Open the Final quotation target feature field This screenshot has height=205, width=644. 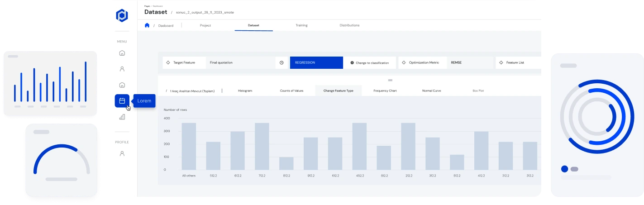point(240,62)
